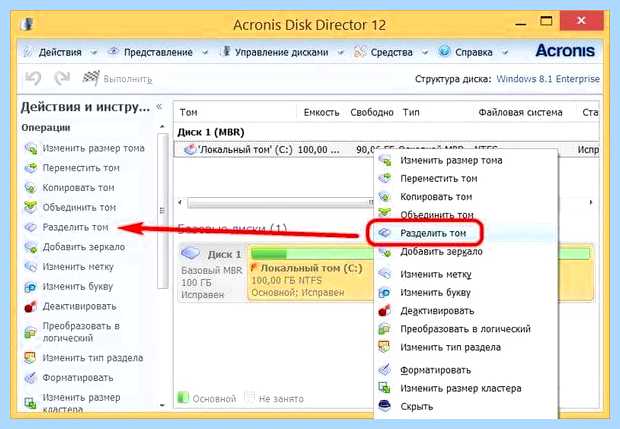
Task: Click Добавить зеркало link in sidebar
Action: click(84, 247)
